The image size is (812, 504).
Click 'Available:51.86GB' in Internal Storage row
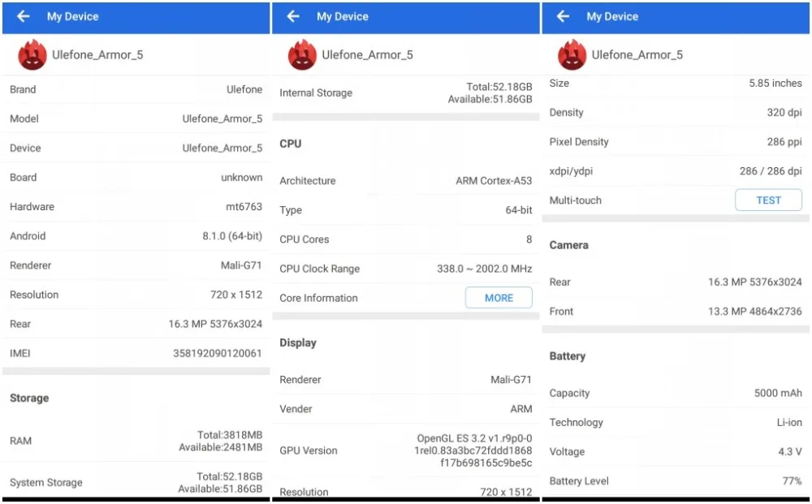point(490,99)
